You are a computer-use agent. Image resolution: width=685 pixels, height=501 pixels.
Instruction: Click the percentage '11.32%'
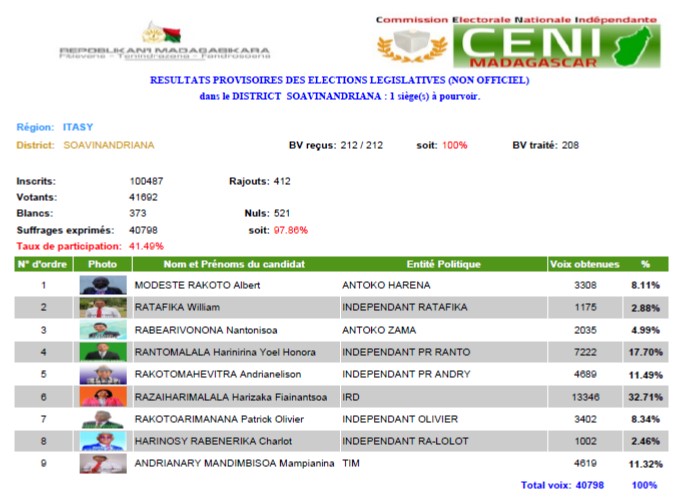[x=646, y=464]
